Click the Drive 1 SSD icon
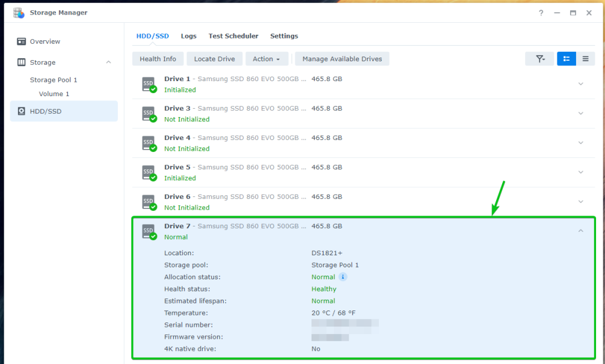Viewport: 605px width, 364px height. pos(149,84)
